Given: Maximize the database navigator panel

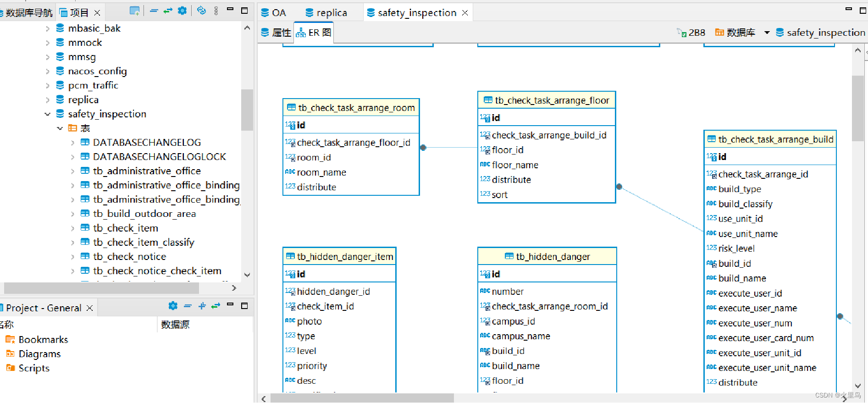Looking at the screenshot, I should coord(244,11).
